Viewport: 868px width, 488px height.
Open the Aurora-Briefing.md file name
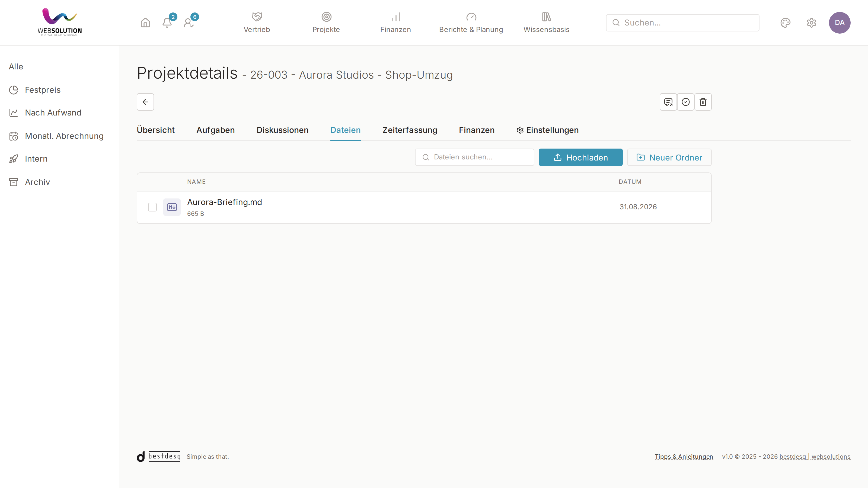(x=224, y=202)
